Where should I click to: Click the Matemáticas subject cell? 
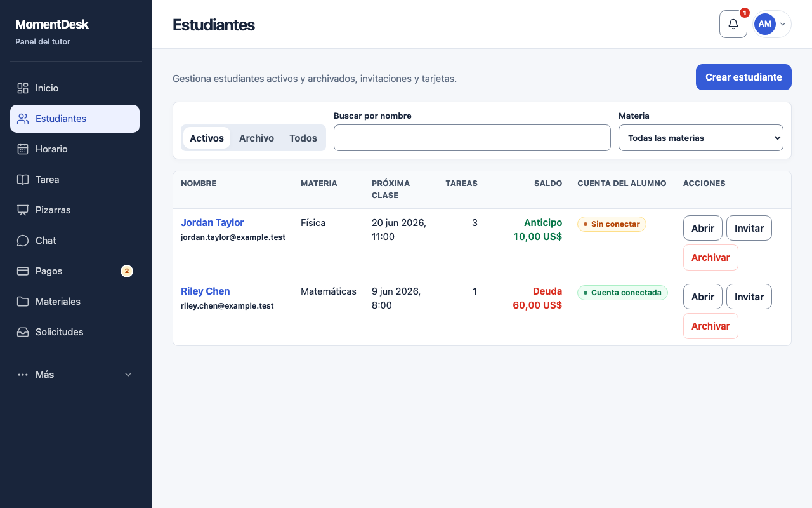coord(329,291)
